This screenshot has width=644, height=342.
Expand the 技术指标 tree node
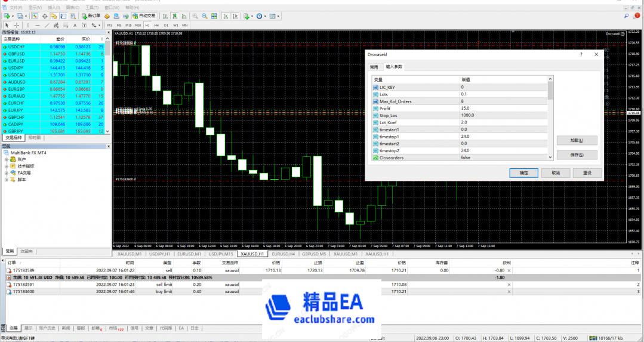coord(6,166)
